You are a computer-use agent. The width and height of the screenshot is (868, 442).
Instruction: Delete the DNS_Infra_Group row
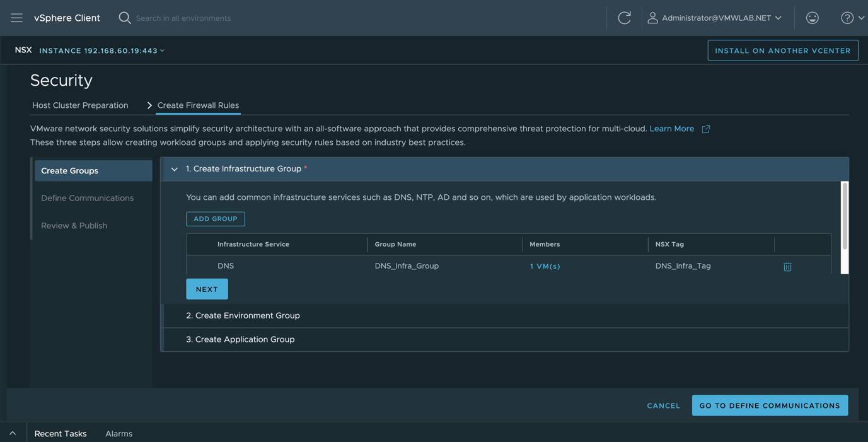(787, 267)
